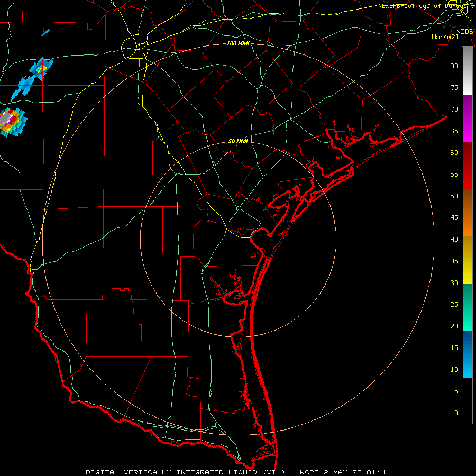Click the intense multicolored storm cell at left edge
The height and width of the screenshot is (476, 476).
point(12,122)
